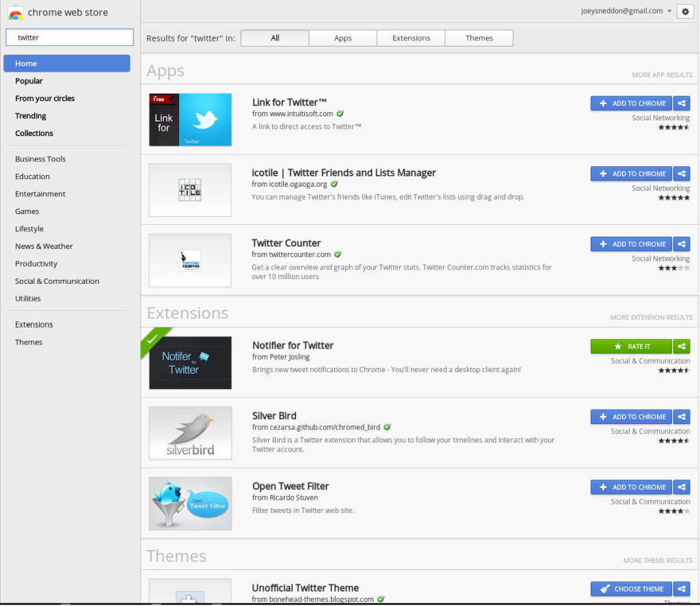Switch to the Themes results tab

coord(479,38)
